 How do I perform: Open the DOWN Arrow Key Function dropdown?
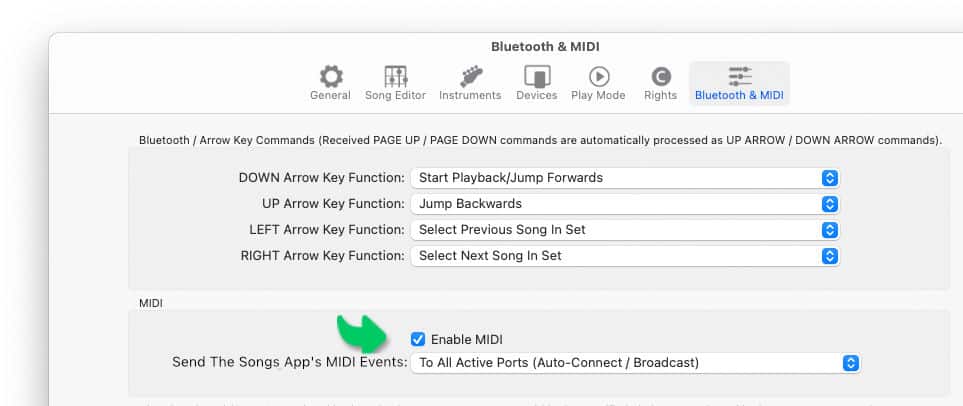pyautogui.click(x=625, y=178)
